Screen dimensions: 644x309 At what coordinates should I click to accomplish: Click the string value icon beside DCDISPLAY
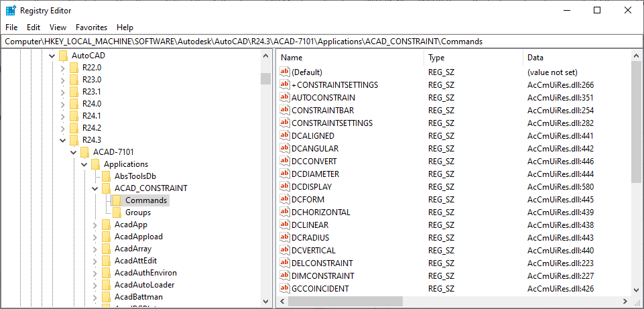[285, 186]
